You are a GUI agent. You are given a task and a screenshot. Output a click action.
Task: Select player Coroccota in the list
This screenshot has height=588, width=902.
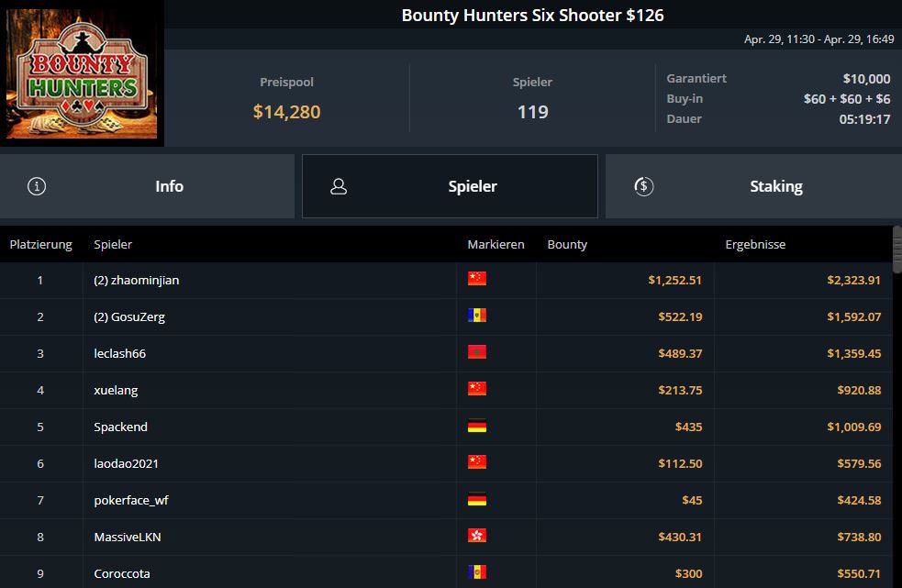click(123, 573)
